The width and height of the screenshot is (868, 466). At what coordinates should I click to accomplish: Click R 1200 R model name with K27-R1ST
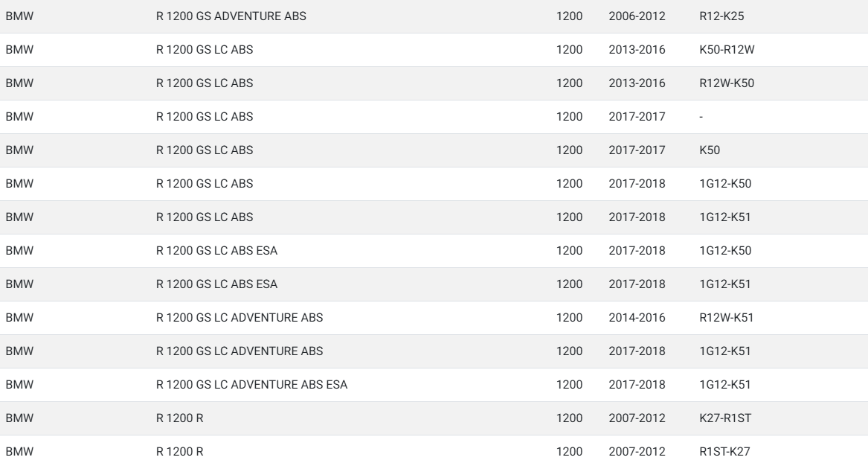pyautogui.click(x=180, y=418)
